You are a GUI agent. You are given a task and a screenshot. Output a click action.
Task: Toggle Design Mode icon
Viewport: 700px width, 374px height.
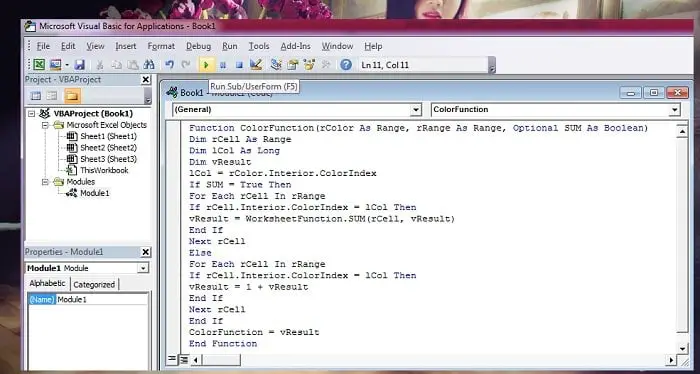(255, 65)
